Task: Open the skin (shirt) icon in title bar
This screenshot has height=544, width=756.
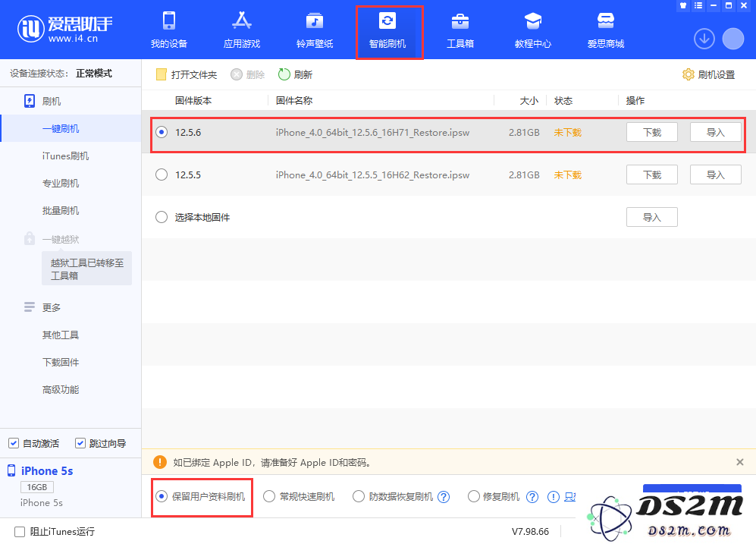Action: point(682,5)
